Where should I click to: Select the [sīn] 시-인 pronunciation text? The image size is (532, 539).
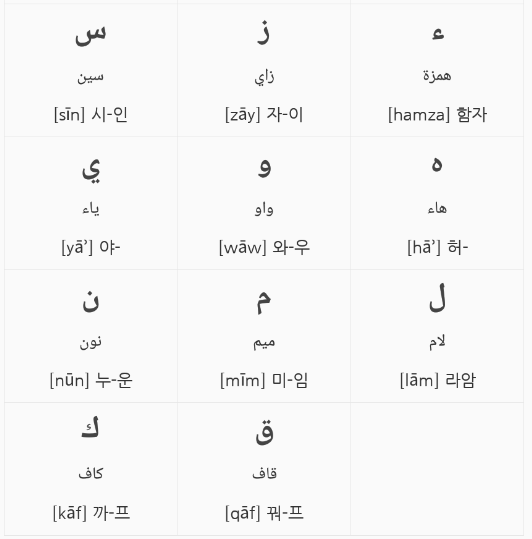click(x=91, y=114)
